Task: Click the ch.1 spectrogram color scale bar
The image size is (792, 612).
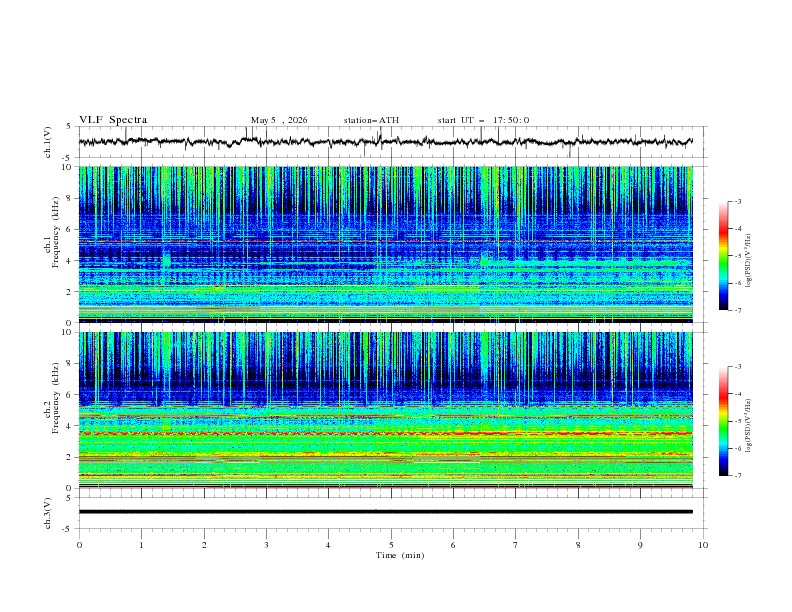Action: click(723, 256)
